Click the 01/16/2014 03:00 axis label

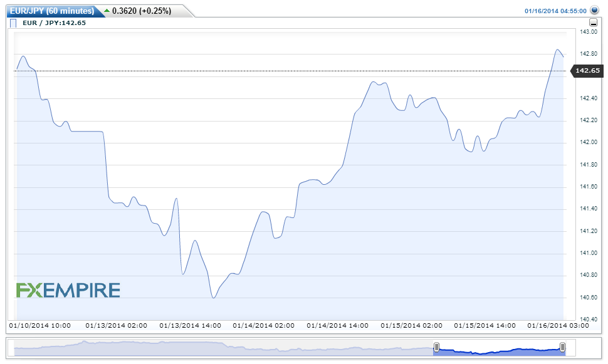coord(558,326)
